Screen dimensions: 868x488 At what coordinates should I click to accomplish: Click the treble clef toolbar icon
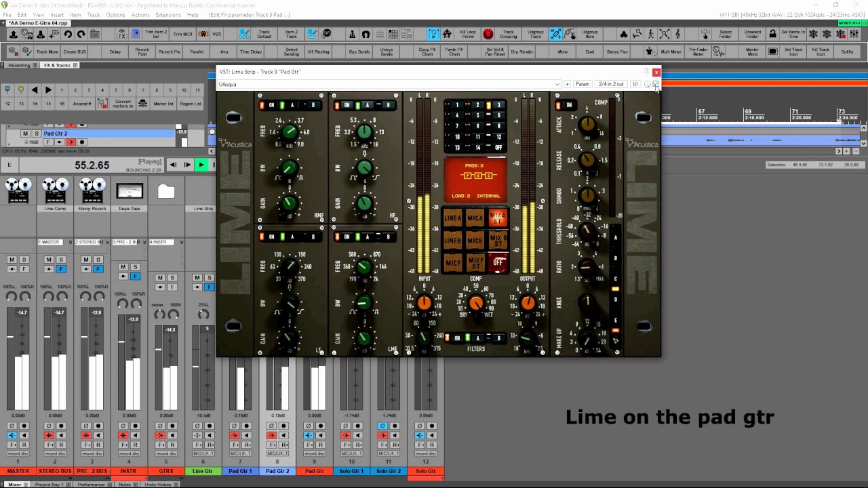pyautogui.click(x=677, y=34)
